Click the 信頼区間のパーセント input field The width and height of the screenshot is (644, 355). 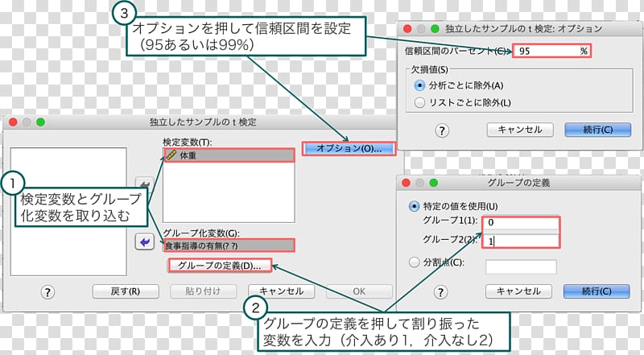click(x=551, y=50)
